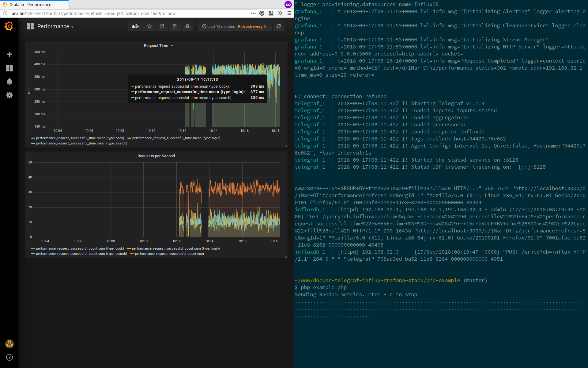Screen dimensions: 588x368
Task: Star the Performance dashboard
Action: point(149,26)
